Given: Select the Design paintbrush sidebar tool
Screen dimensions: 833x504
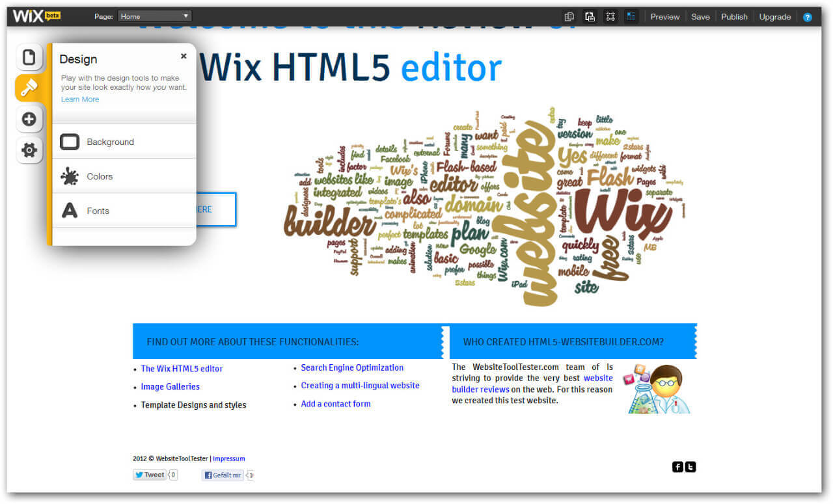Looking at the screenshot, I should point(30,88).
